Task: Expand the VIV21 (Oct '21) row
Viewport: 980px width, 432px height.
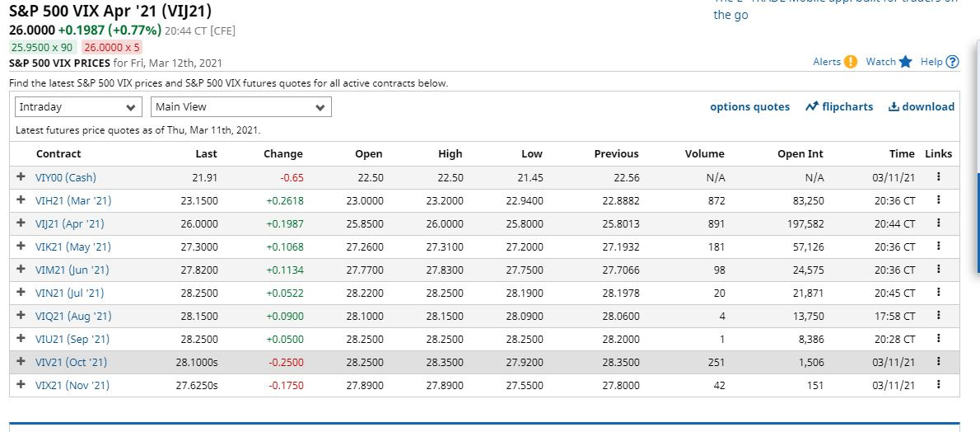Action: point(21,361)
